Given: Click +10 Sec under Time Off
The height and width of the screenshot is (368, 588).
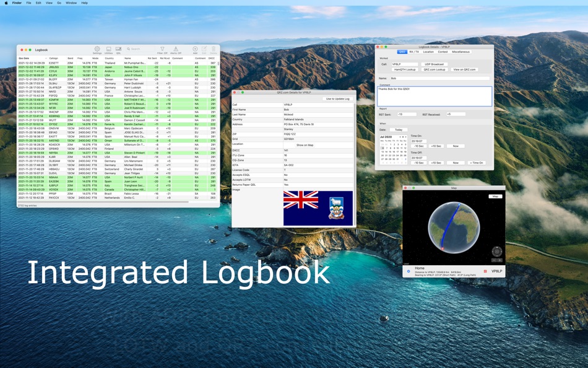Looking at the screenshot, I should point(436,163).
